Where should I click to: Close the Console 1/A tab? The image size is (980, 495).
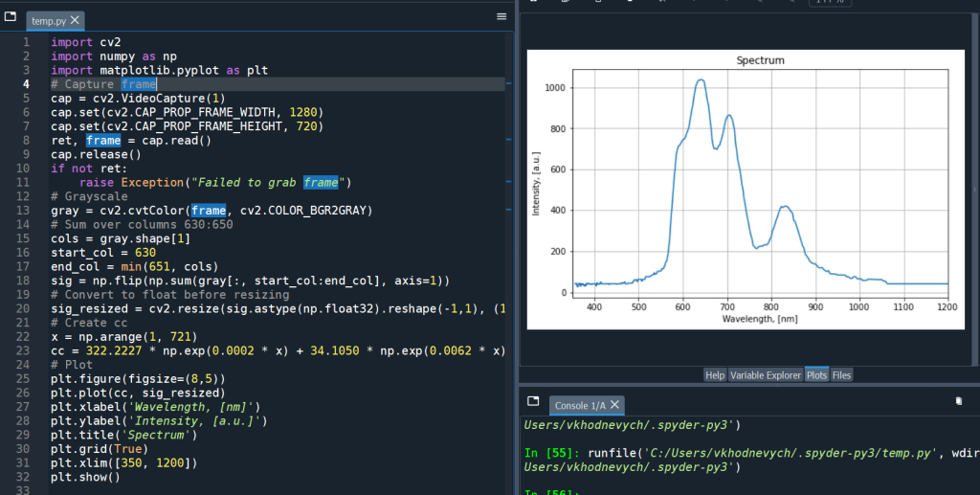click(x=615, y=405)
